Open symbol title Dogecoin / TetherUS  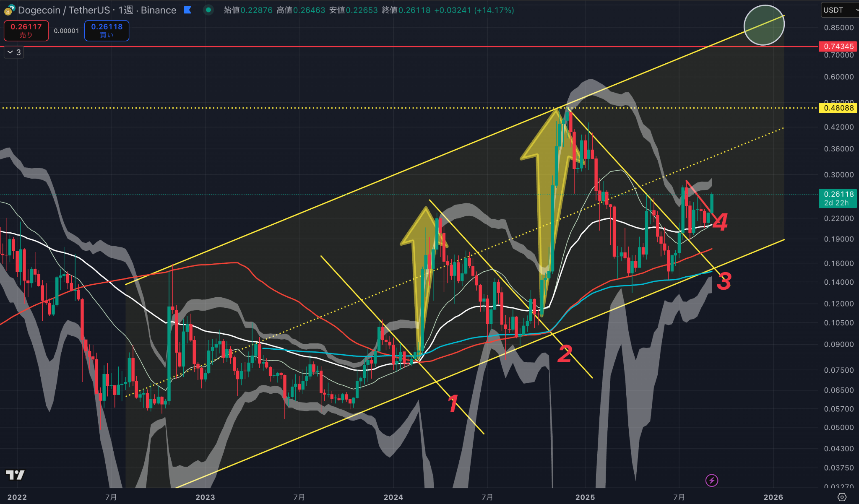[x=64, y=10]
